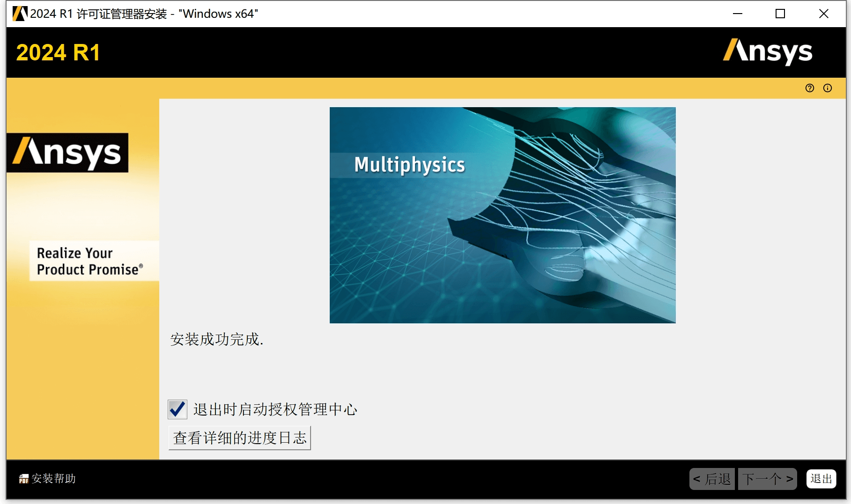Uncheck 退出时启动授权管理中心 checkbox
This screenshot has width=851, height=504.
pyautogui.click(x=178, y=409)
